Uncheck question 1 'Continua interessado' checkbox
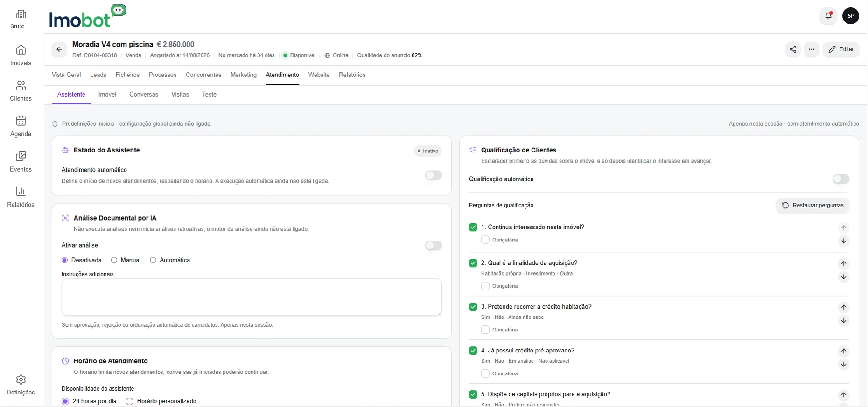 (473, 227)
